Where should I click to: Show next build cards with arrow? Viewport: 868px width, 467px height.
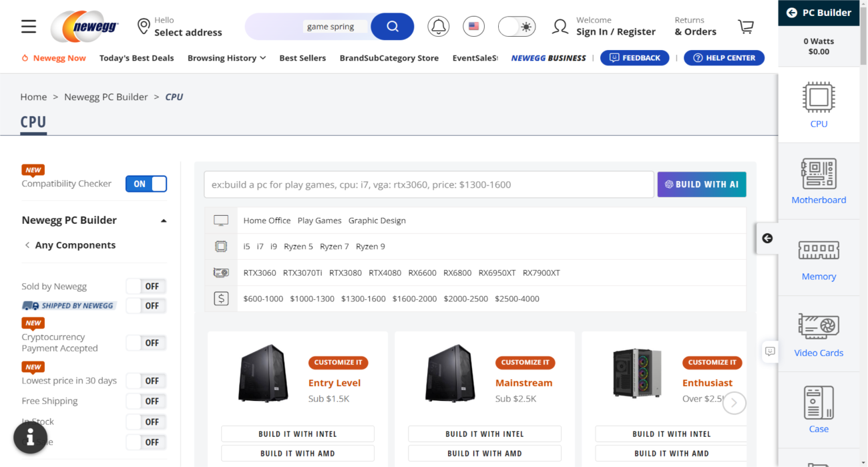(734, 403)
